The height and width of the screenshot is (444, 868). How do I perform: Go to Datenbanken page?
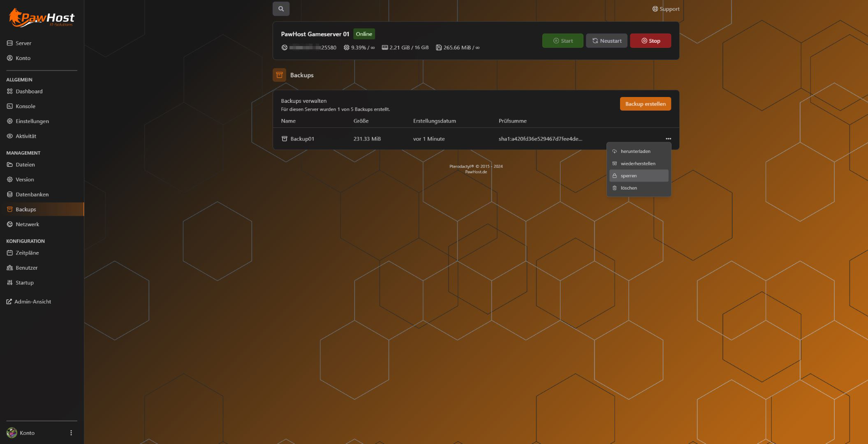click(x=32, y=194)
